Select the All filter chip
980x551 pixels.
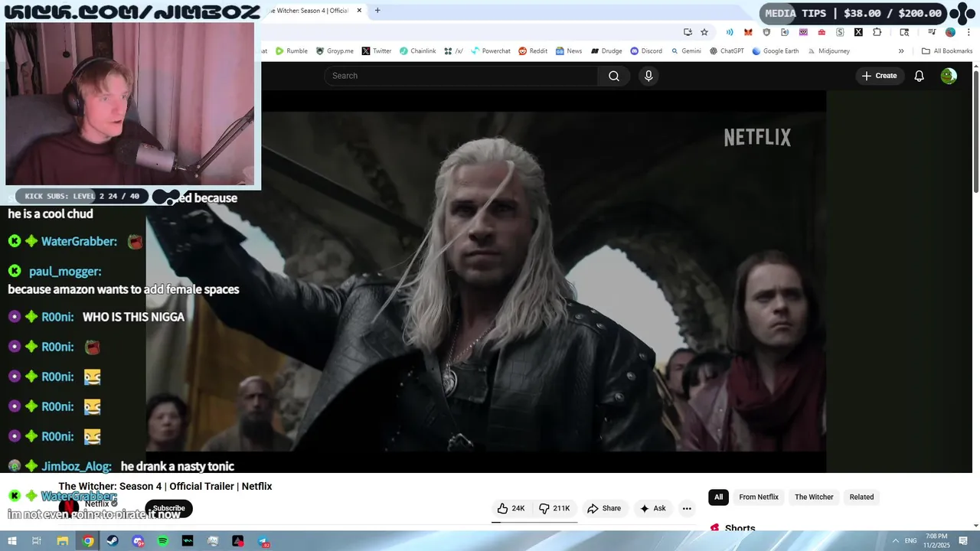(718, 497)
